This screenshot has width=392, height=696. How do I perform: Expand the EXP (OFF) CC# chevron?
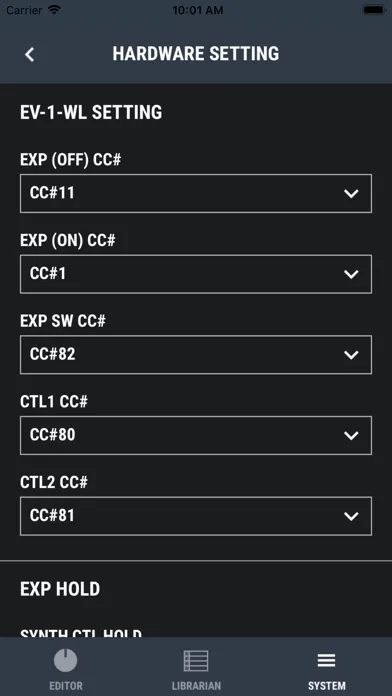click(x=351, y=194)
